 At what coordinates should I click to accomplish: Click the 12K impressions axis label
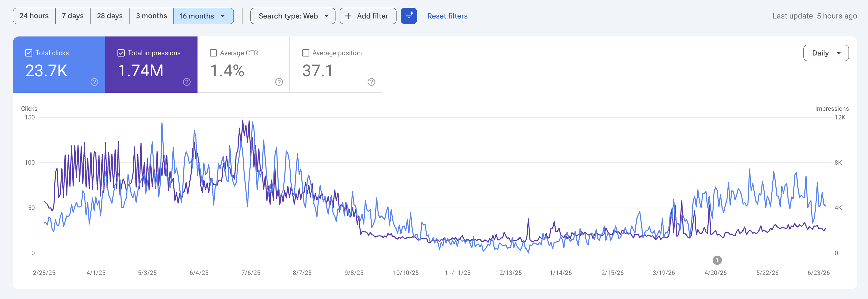click(x=840, y=117)
